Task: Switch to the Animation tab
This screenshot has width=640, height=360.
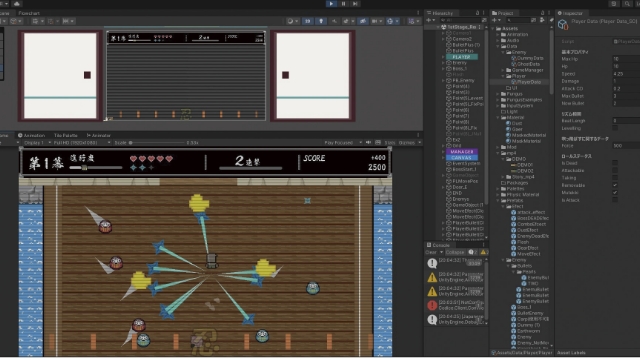Action: 31,136
